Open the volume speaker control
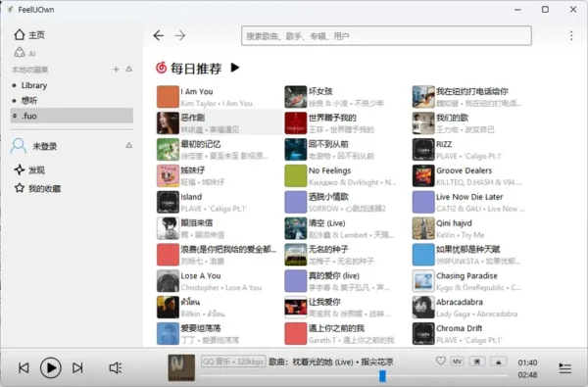The height and width of the screenshot is (387, 588). (116, 367)
